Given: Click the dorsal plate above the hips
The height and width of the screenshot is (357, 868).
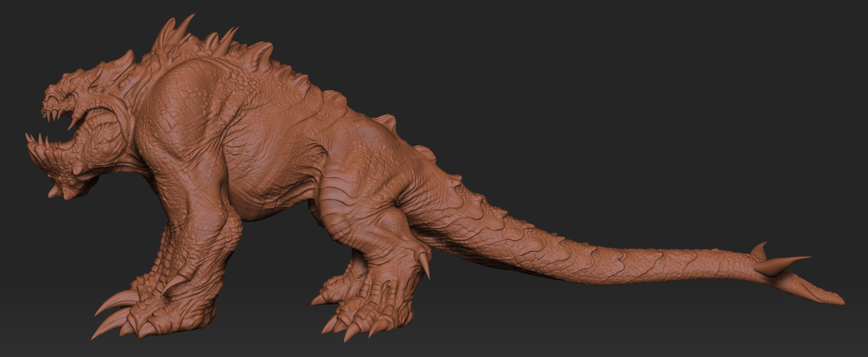Looking at the screenshot, I should point(385,121).
